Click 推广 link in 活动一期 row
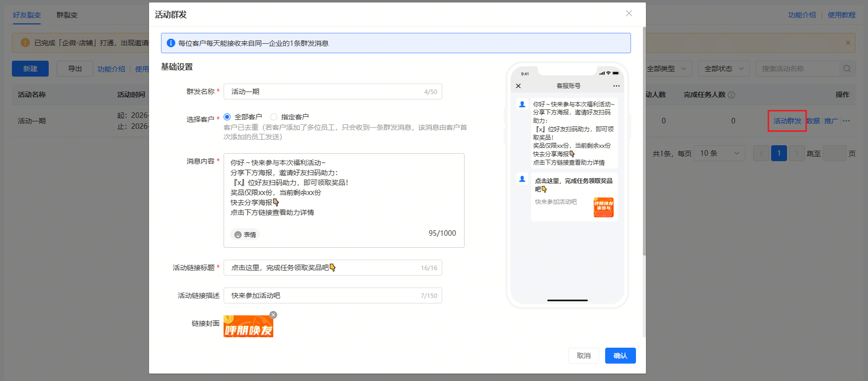 click(x=831, y=121)
